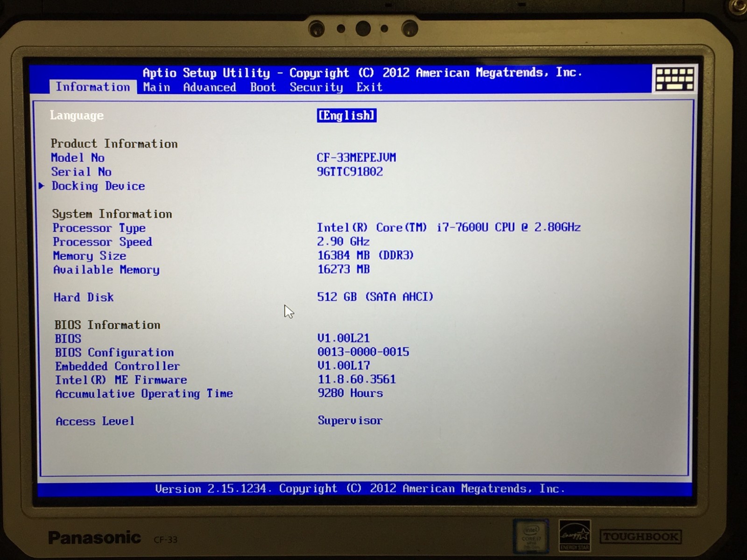Click the Processor Speed label
747x560 pixels.
[102, 242]
